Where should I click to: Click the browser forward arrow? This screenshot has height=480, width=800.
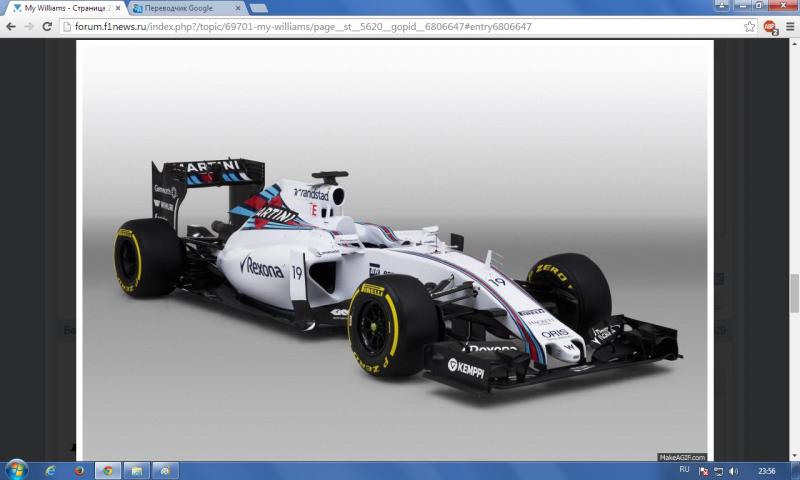(x=29, y=27)
